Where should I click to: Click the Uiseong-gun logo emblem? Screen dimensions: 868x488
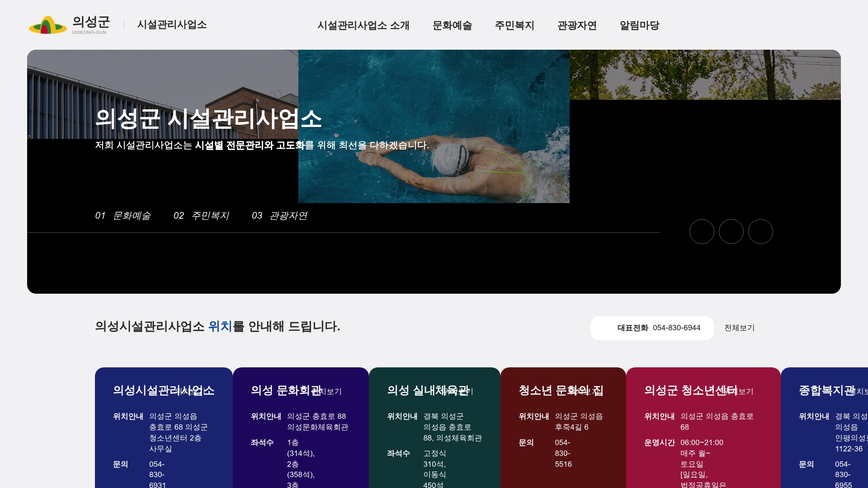click(48, 25)
